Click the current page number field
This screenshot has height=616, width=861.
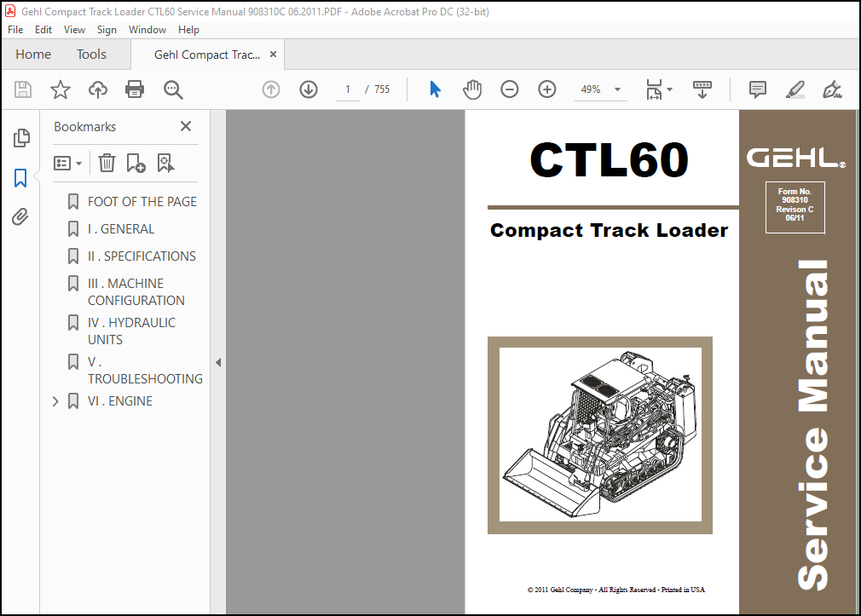pos(348,89)
